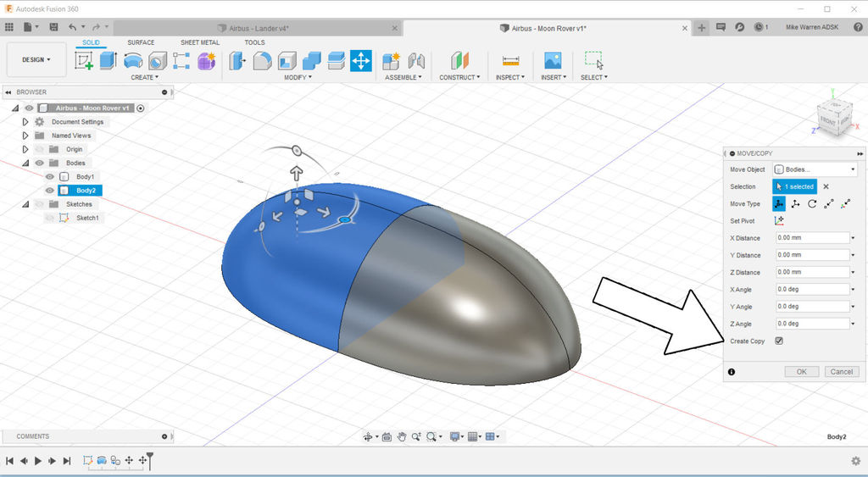
Task: Open the data panel grid icon
Action: [x=8, y=27]
